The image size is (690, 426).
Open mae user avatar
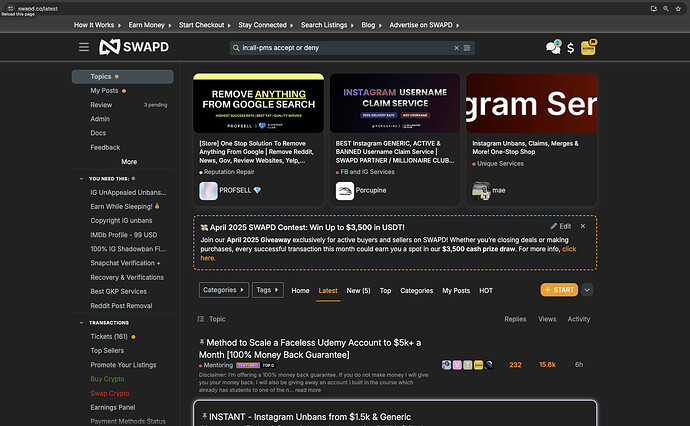[481, 191]
